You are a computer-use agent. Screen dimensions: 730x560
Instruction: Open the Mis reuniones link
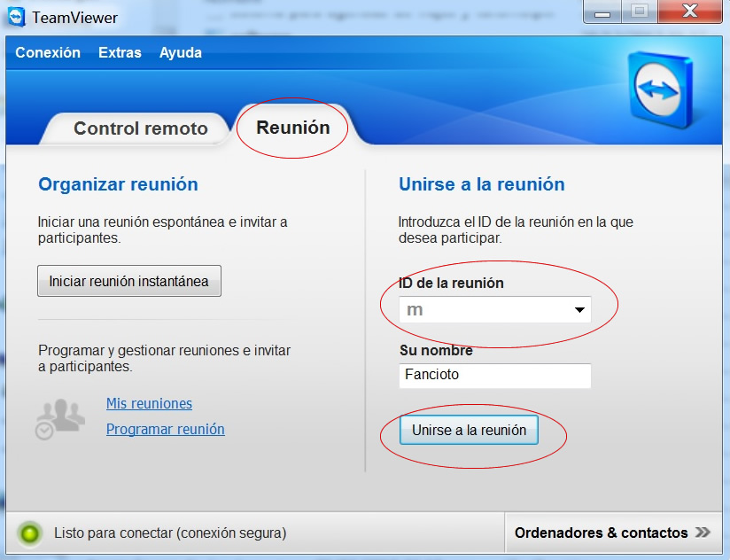(149, 403)
